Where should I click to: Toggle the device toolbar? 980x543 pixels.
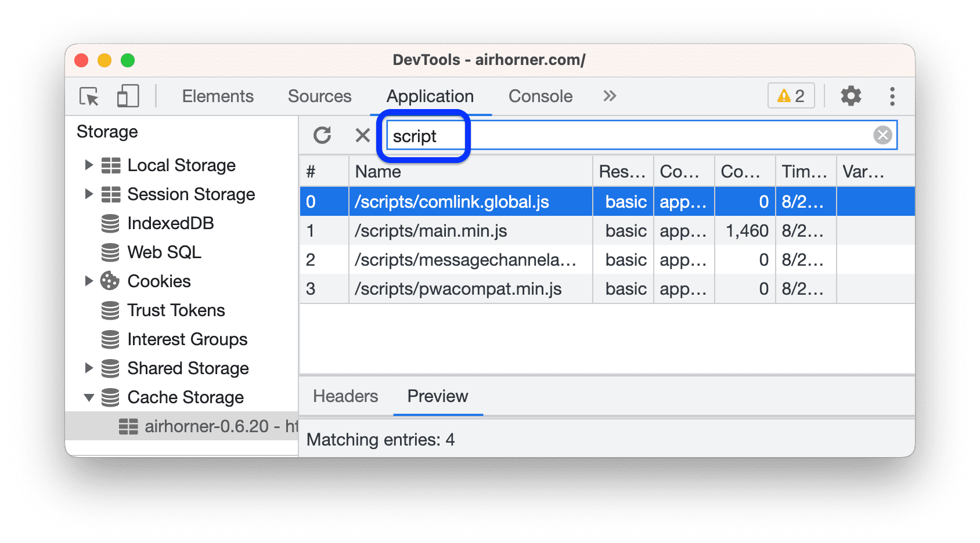[x=127, y=96]
